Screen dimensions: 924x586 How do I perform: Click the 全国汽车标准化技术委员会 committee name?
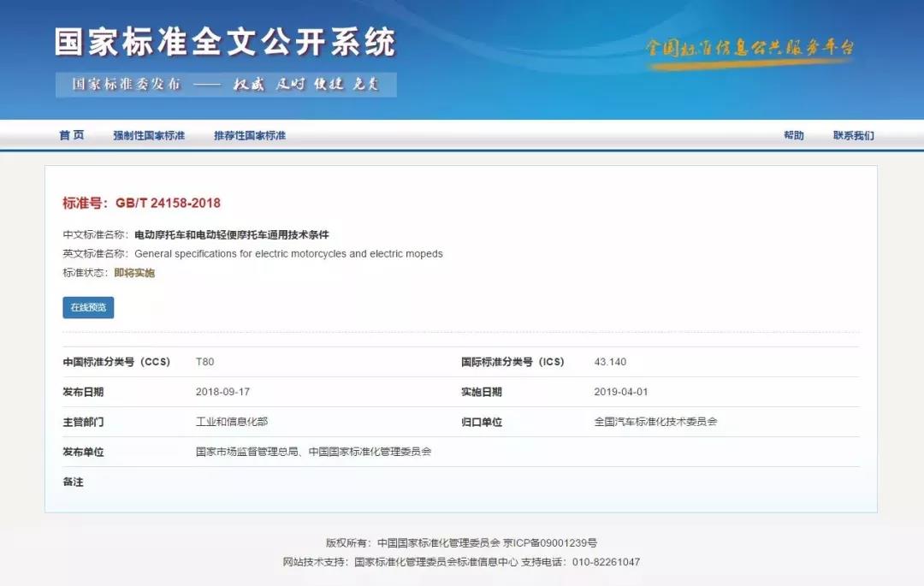coord(655,422)
